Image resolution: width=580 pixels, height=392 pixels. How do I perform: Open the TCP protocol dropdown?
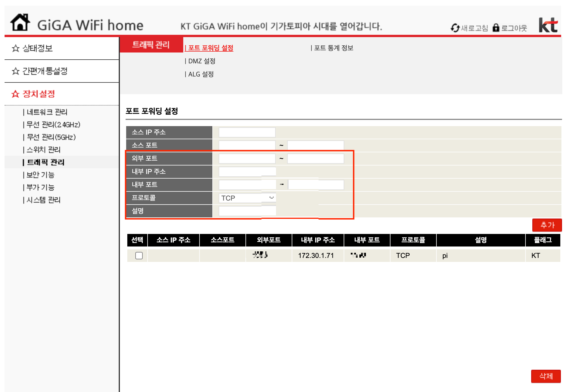[247, 198]
